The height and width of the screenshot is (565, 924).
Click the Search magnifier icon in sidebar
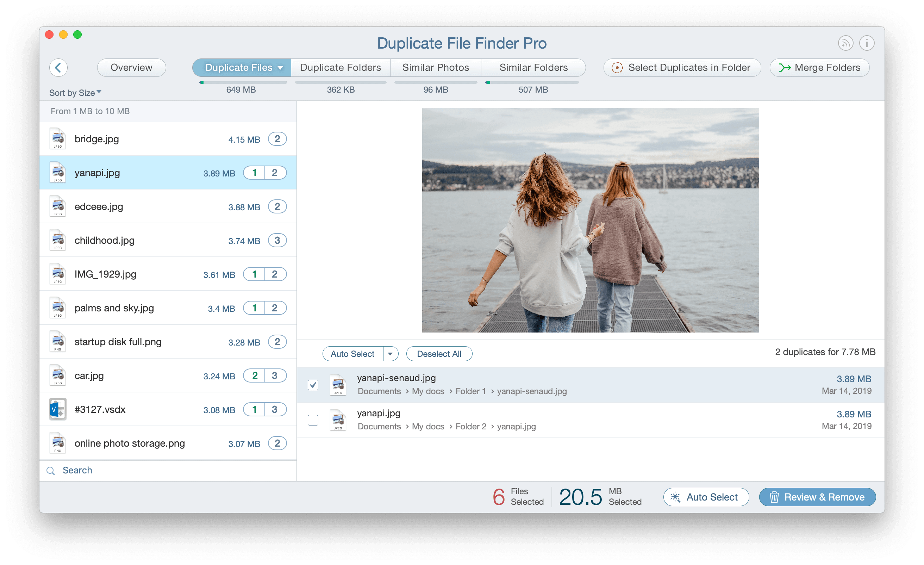click(x=51, y=470)
